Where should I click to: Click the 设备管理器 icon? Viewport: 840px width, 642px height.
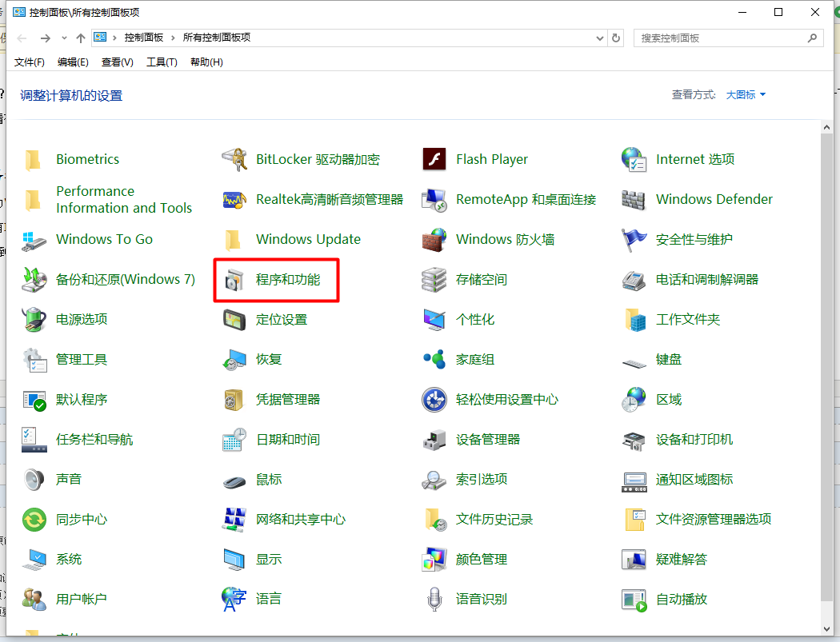[x=434, y=440]
